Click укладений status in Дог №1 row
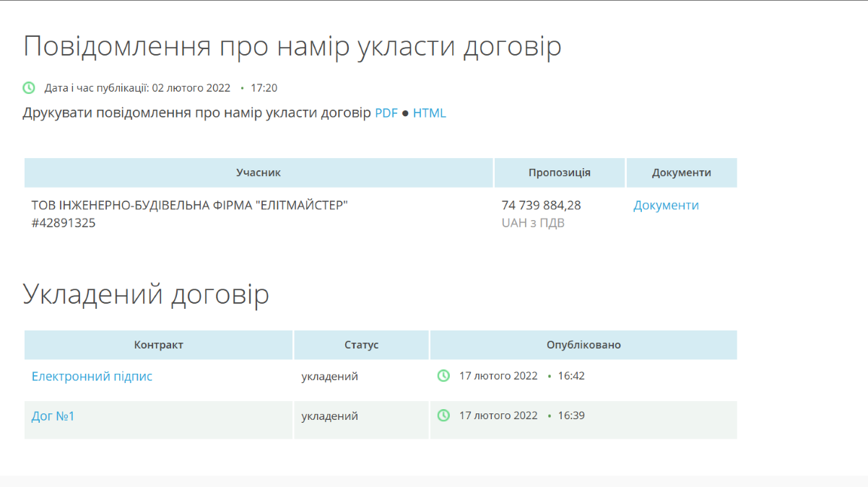Screen dimensions: 868x487 pyautogui.click(x=330, y=416)
